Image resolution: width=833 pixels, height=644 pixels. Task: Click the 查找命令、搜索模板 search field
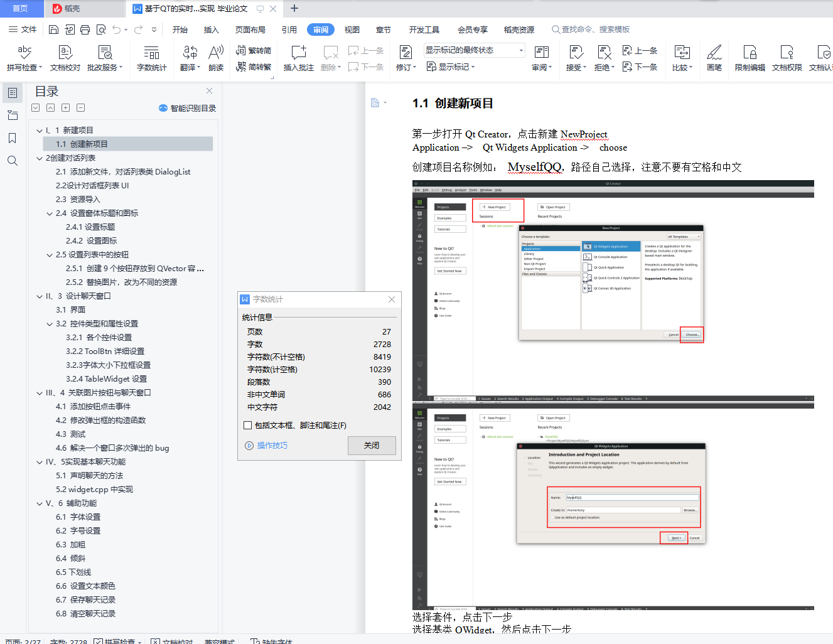pyautogui.click(x=590, y=30)
